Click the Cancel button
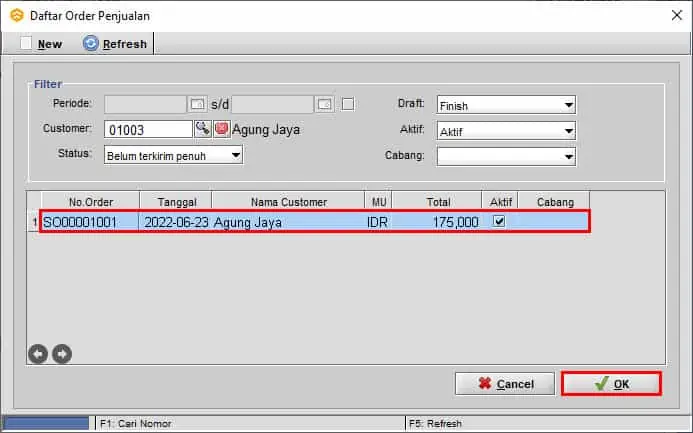 (505, 384)
